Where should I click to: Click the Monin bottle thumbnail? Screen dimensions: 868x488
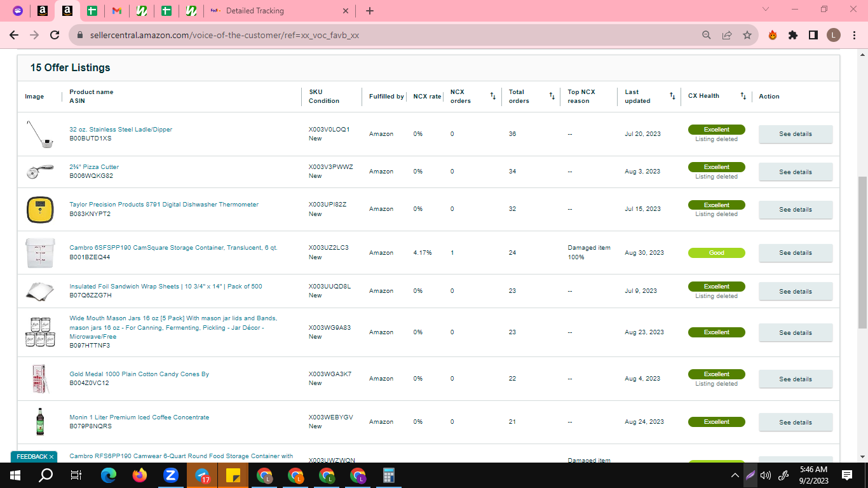click(x=39, y=422)
